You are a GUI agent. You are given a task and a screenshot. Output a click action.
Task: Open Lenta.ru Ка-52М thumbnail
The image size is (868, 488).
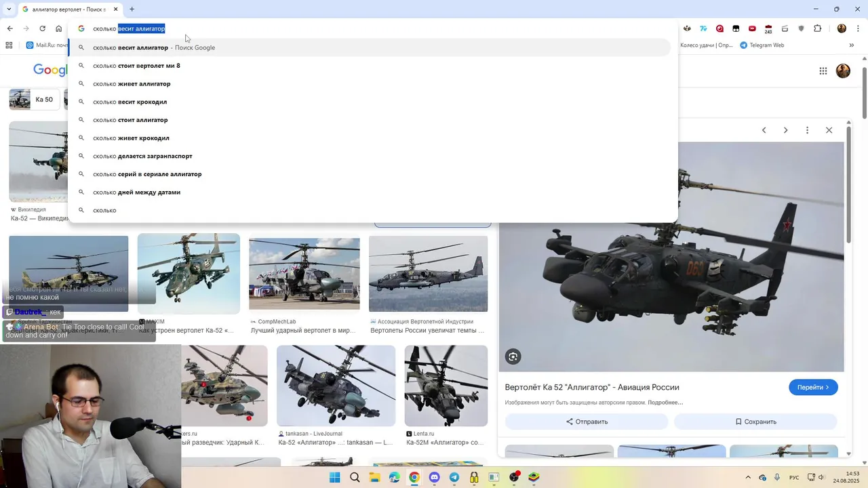coord(446,386)
